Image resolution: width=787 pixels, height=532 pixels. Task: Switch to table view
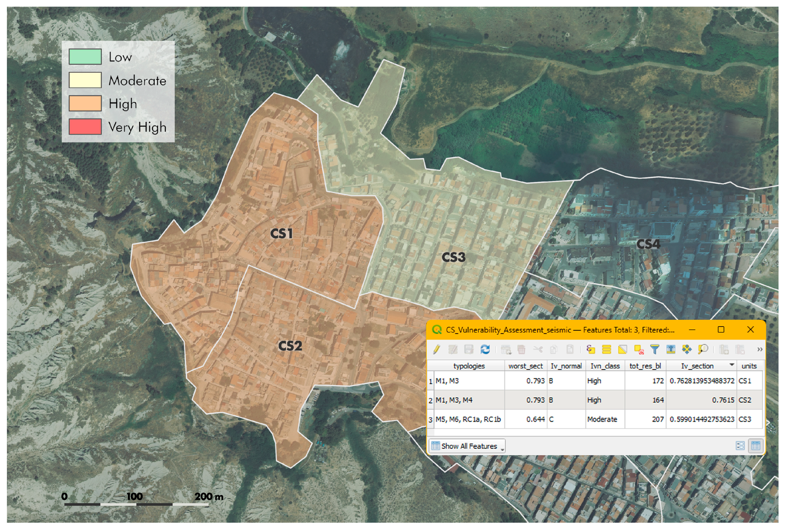coord(755,446)
